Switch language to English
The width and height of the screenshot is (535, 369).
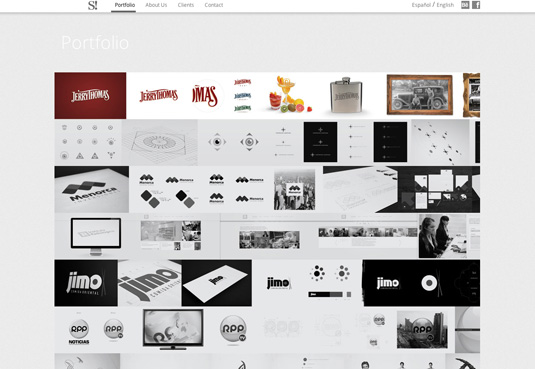tap(445, 5)
